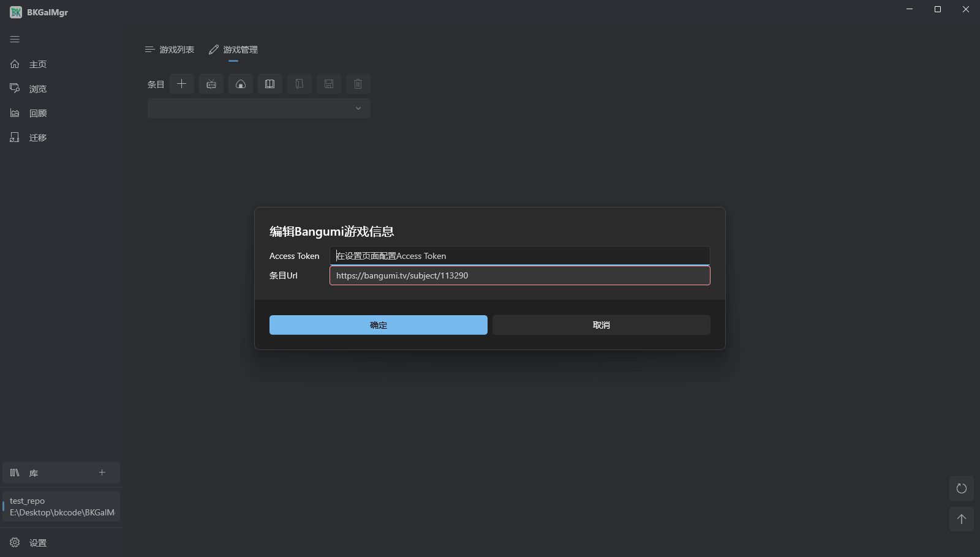Confirm dialog with 确定 button
This screenshot has width=980, height=557.
pyautogui.click(x=378, y=325)
